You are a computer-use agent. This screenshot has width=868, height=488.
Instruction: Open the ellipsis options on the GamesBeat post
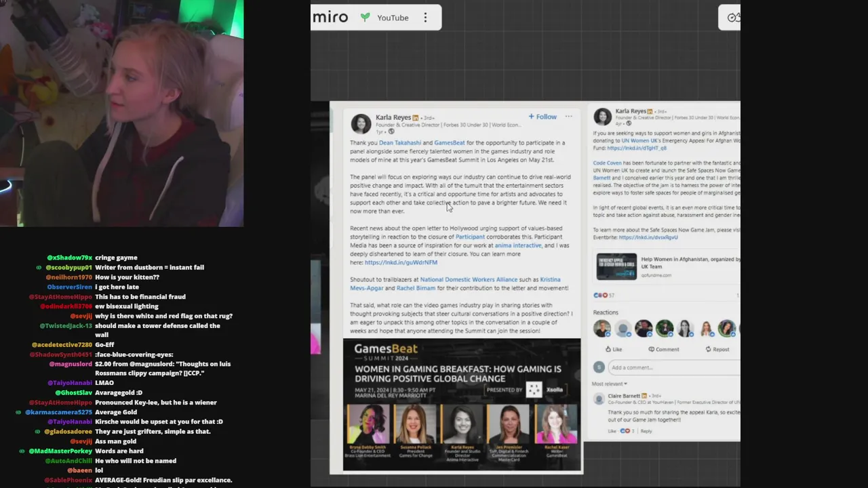(x=568, y=117)
